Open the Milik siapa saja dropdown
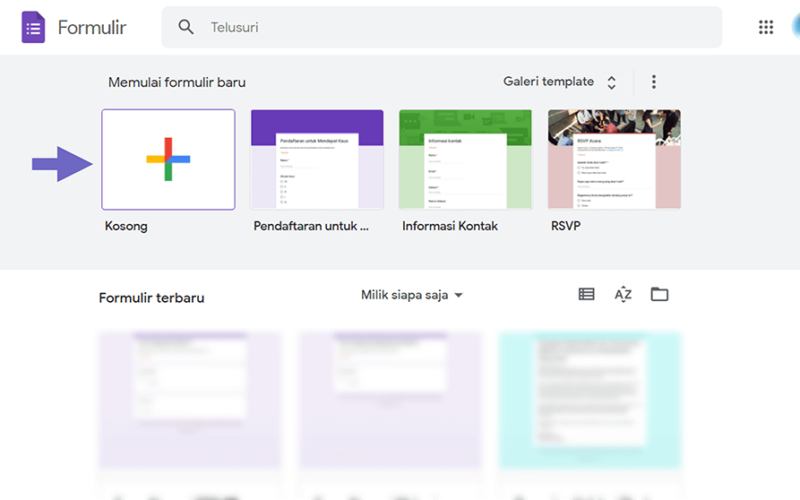 [412, 295]
